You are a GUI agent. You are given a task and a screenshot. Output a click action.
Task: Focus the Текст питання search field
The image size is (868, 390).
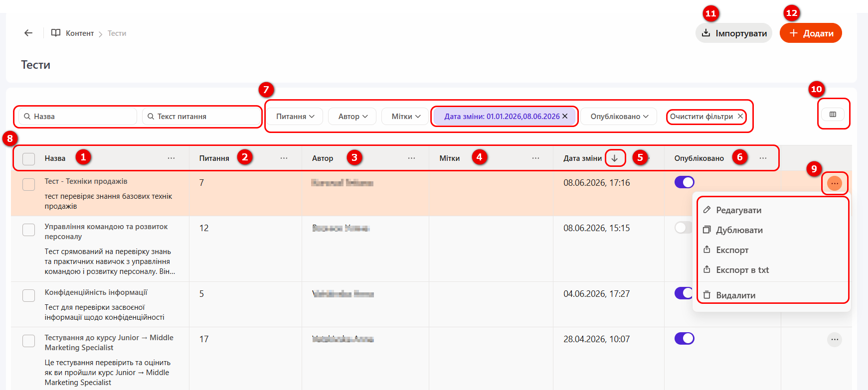pyautogui.click(x=201, y=117)
